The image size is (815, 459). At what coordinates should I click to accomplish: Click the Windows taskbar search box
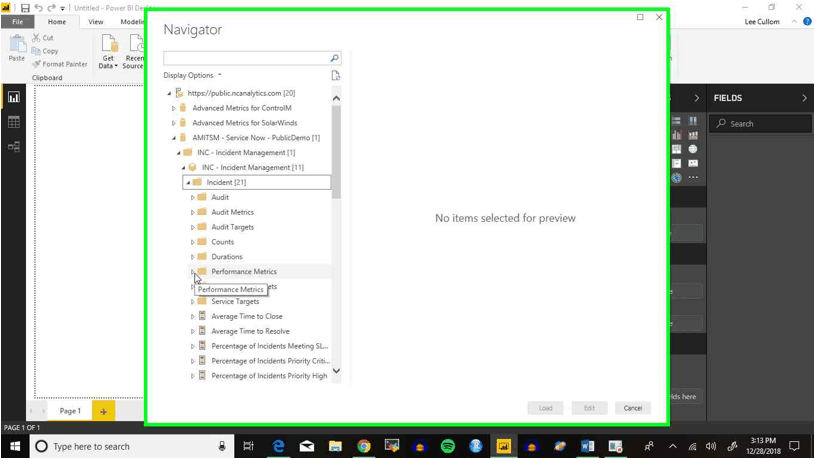click(x=133, y=446)
